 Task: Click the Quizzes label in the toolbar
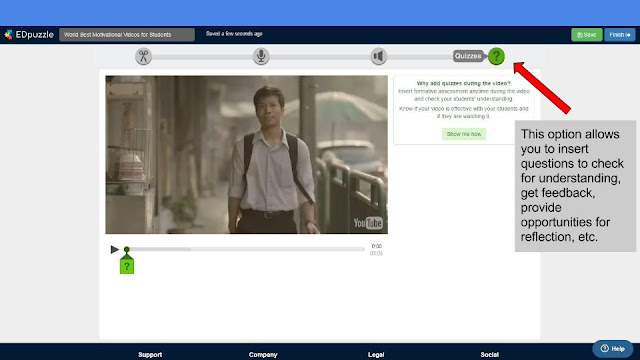point(468,56)
